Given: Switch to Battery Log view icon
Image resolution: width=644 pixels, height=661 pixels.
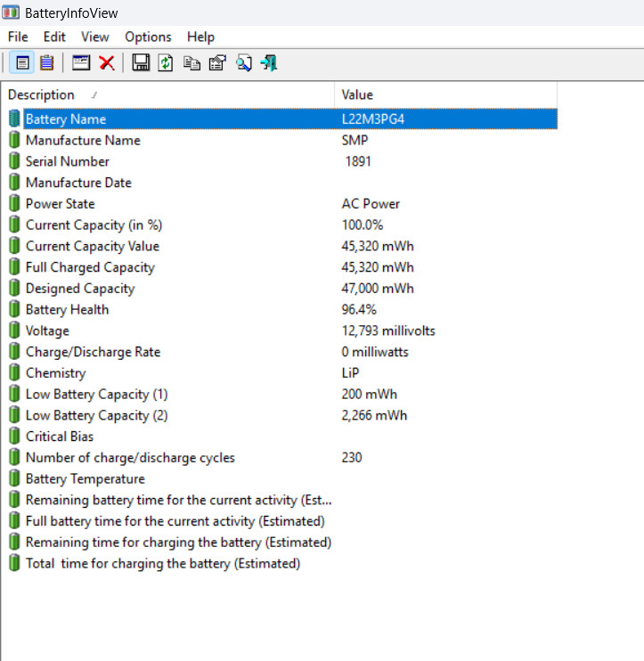Looking at the screenshot, I should 47,63.
